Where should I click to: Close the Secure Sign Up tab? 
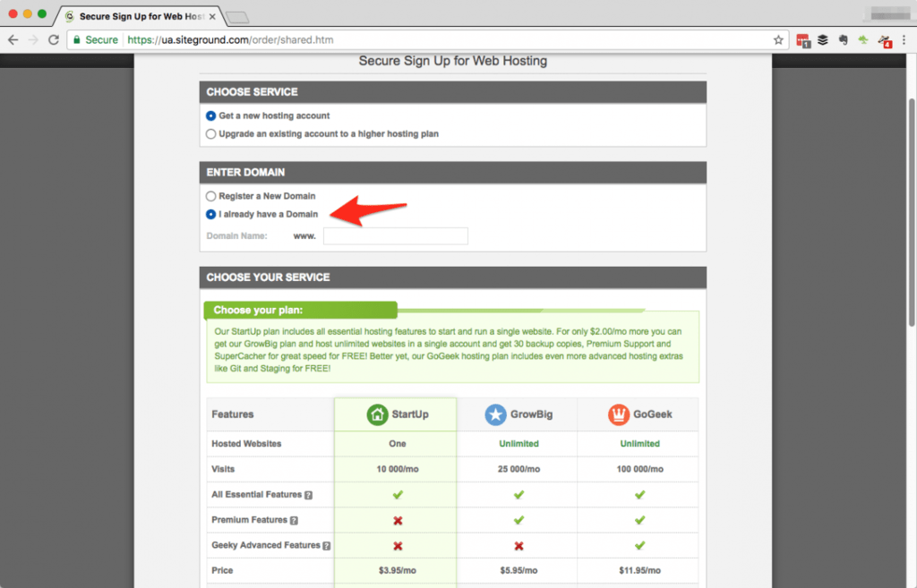[212, 16]
